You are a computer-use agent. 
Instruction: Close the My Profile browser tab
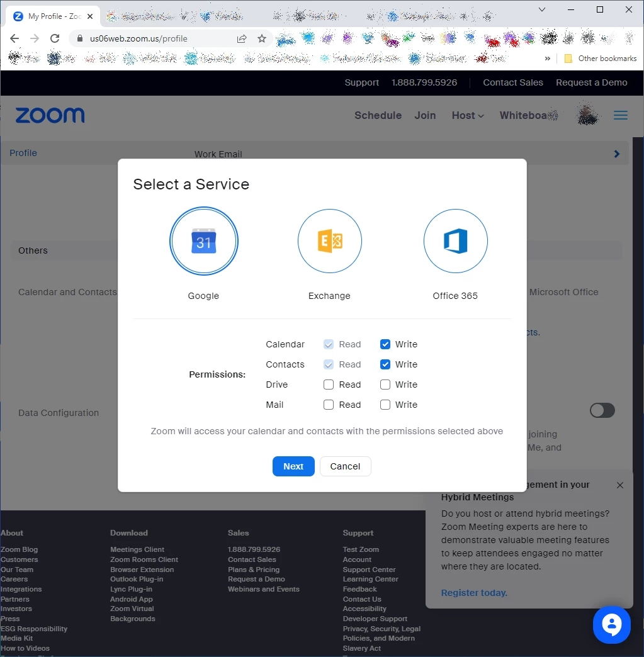pyautogui.click(x=90, y=16)
